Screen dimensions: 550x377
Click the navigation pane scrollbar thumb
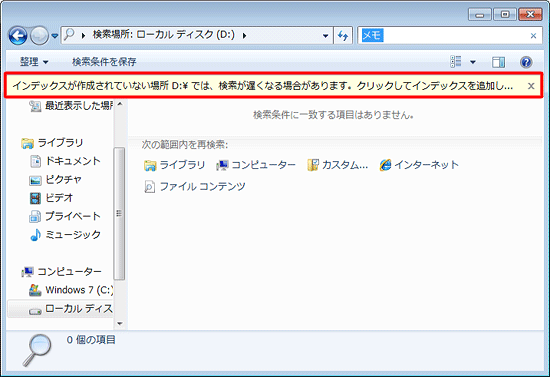119,213
